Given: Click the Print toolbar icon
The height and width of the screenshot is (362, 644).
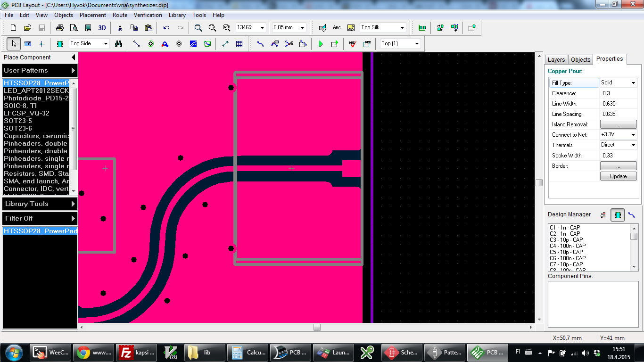Looking at the screenshot, I should click(60, 28).
